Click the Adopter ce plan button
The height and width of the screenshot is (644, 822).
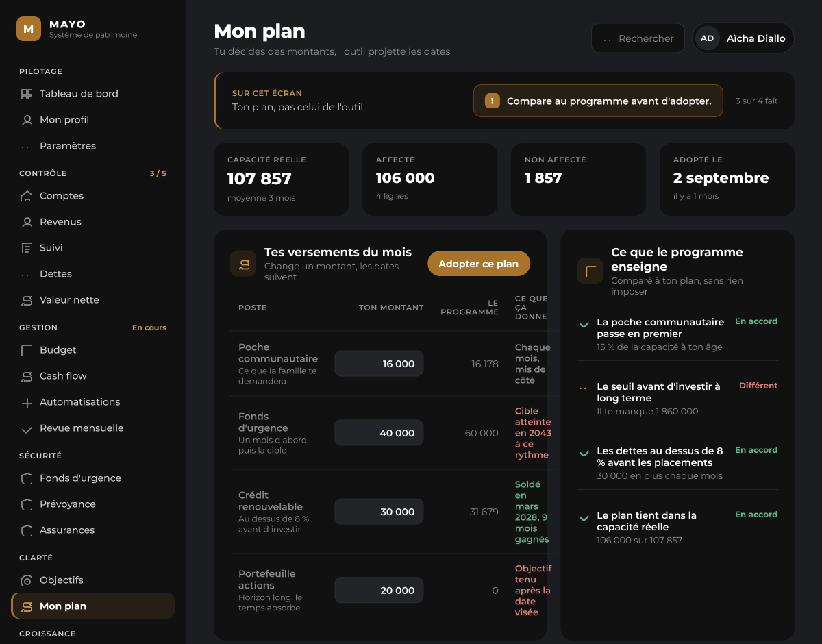point(479,264)
